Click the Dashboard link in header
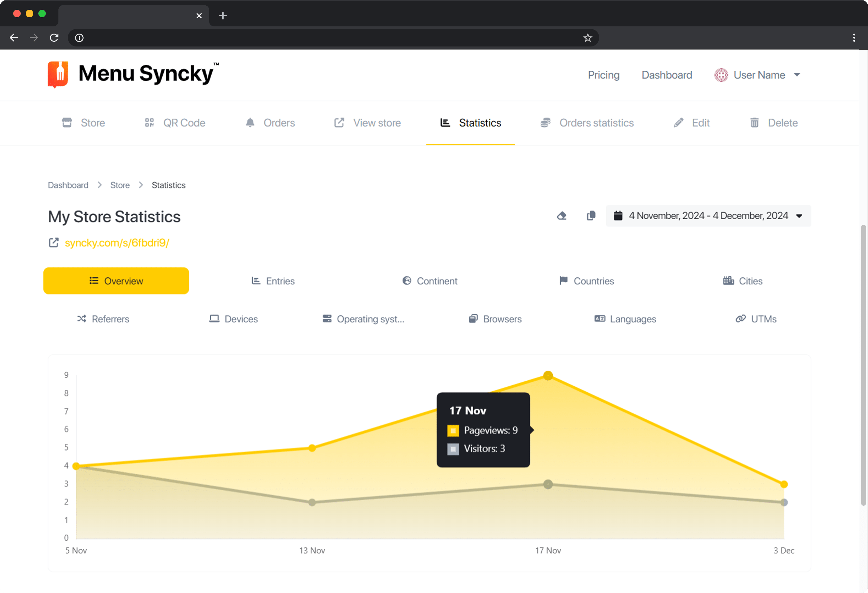This screenshot has height=593, width=868. point(667,75)
